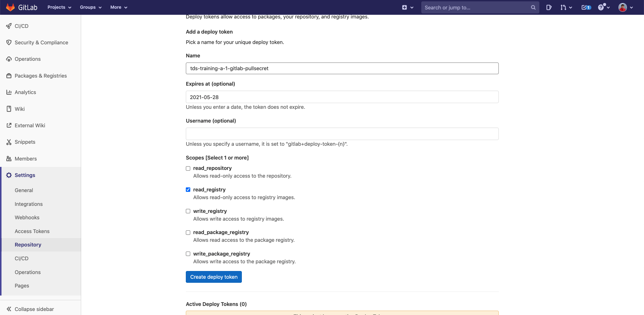
Task: Click the write_package_registry scope label
Action: tap(221, 254)
